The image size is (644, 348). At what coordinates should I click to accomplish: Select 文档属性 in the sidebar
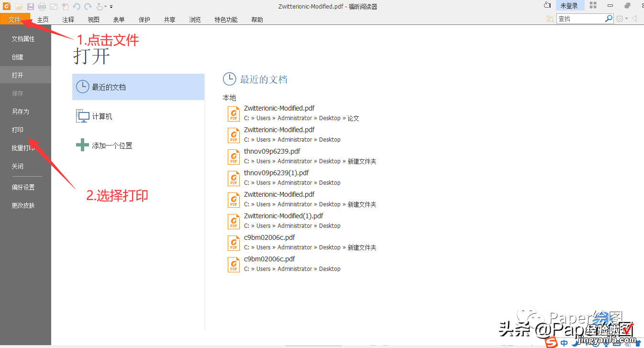pyautogui.click(x=25, y=39)
